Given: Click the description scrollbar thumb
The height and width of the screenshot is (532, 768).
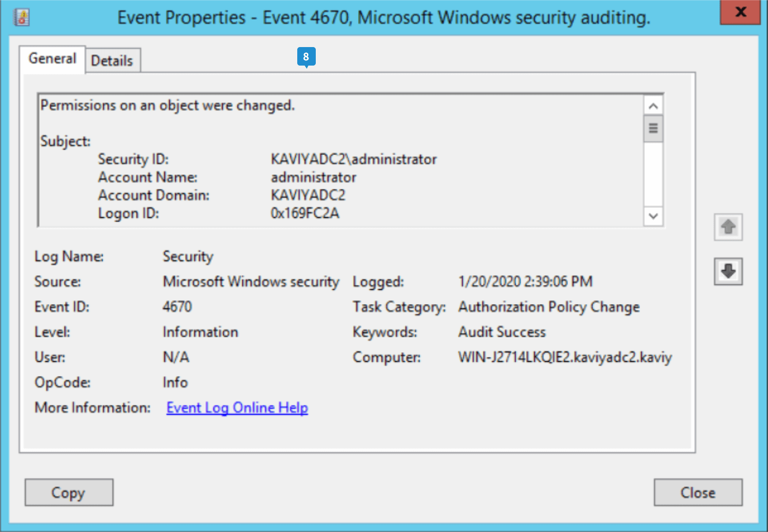Looking at the screenshot, I should pyautogui.click(x=653, y=129).
